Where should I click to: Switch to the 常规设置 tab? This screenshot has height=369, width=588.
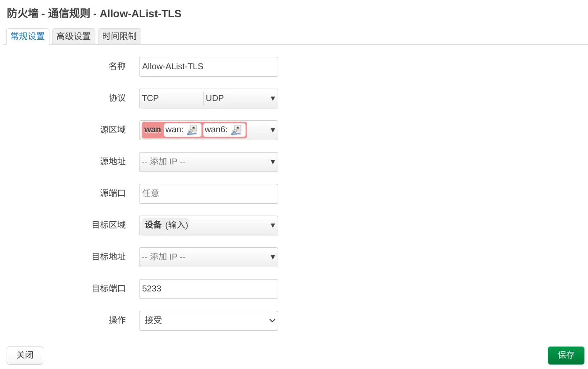(27, 36)
